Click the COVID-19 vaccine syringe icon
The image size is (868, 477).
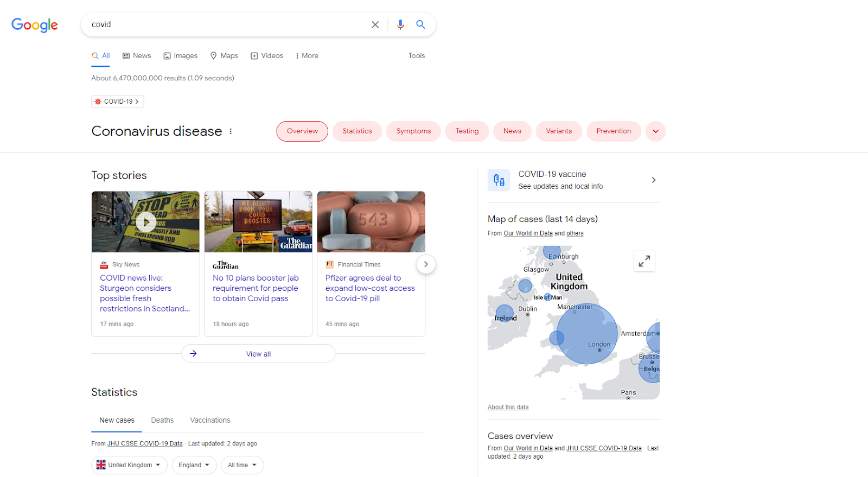click(x=499, y=180)
